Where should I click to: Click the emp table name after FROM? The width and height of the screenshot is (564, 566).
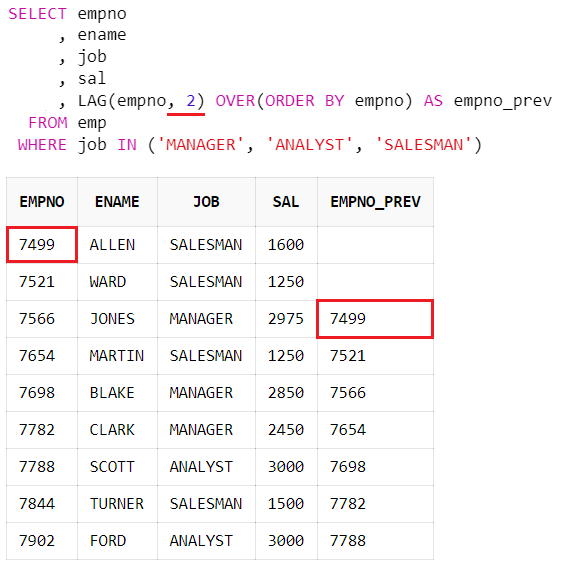pyautogui.click(x=92, y=124)
